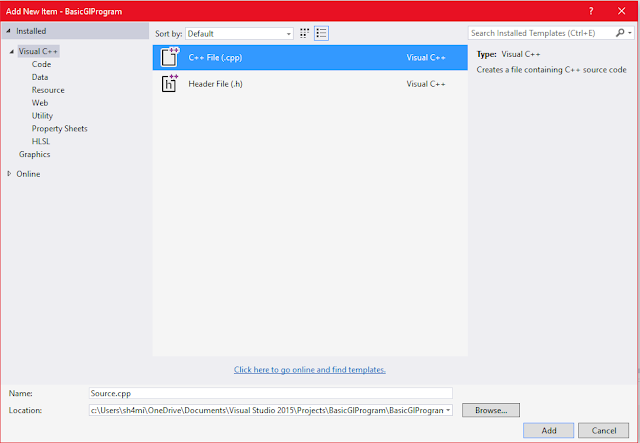Focus the Name field containing Source.cpp
Viewport: 640px width, 443px height.
pyautogui.click(x=271, y=393)
